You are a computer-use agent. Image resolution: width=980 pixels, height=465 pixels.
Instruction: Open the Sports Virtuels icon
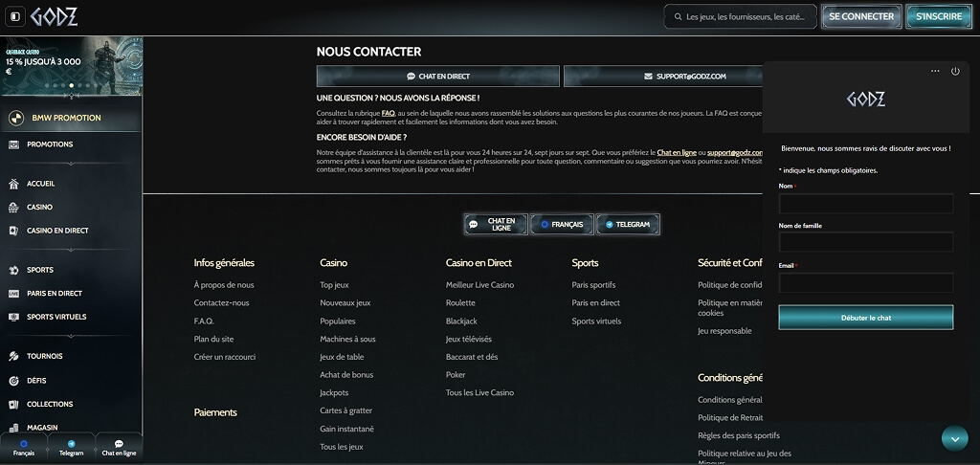click(x=13, y=317)
